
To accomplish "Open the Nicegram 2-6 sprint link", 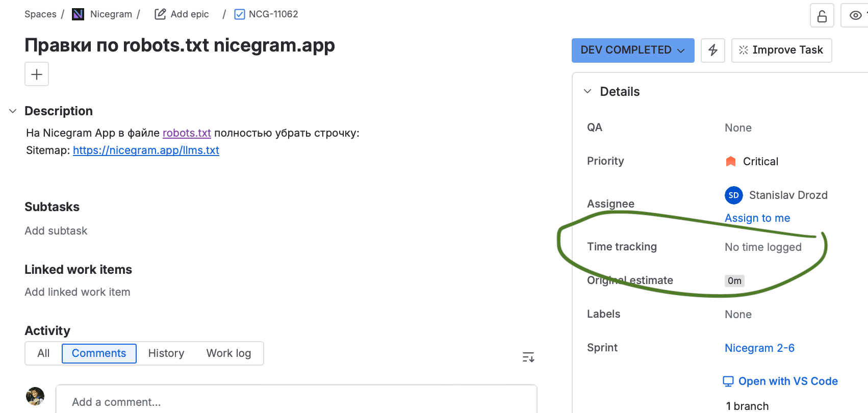I will (759, 348).
